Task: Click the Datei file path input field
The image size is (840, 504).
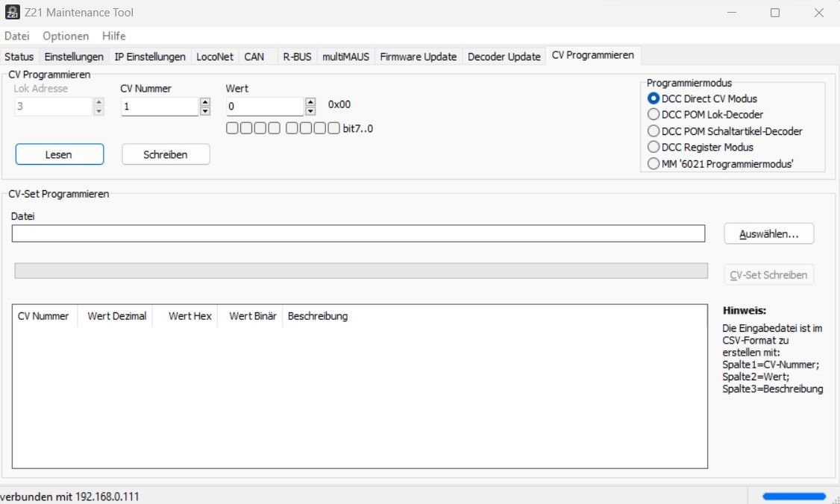Action: pyautogui.click(x=358, y=233)
